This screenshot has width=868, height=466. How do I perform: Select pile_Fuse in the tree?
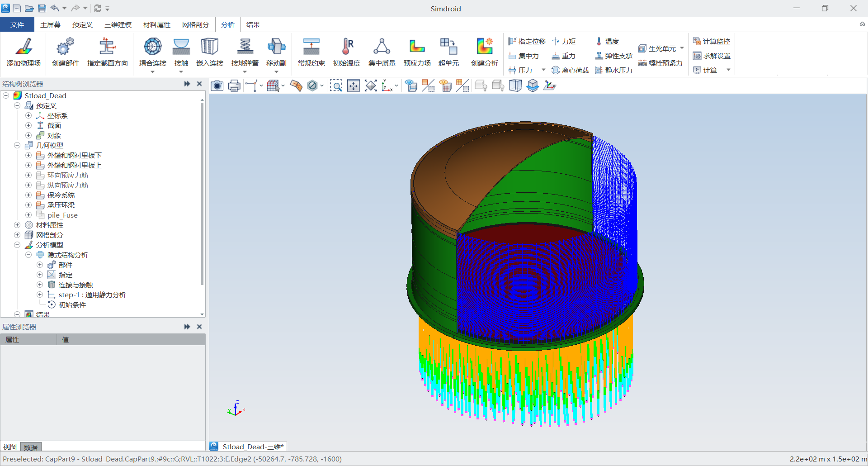[62, 215]
